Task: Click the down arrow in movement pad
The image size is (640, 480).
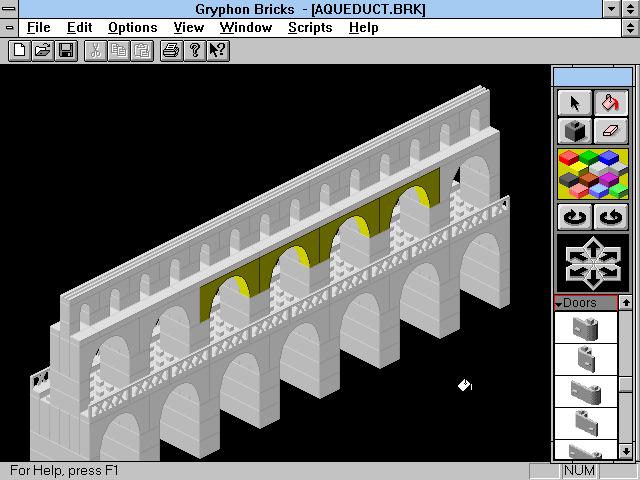Action: tap(593, 281)
